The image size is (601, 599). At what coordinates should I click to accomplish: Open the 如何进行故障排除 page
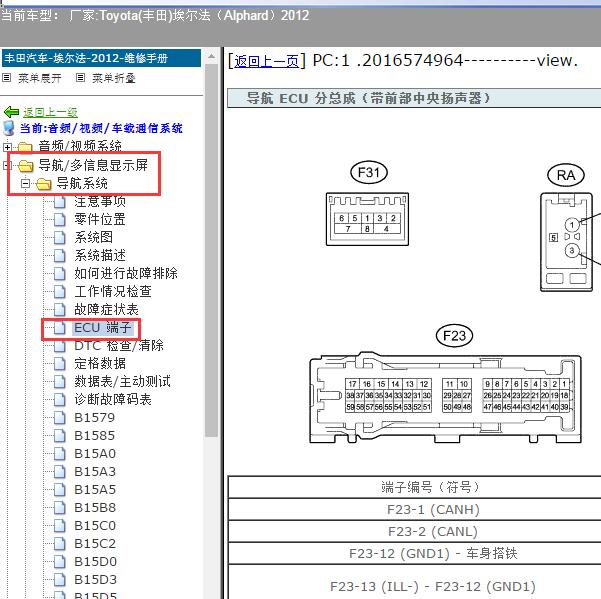(126, 274)
